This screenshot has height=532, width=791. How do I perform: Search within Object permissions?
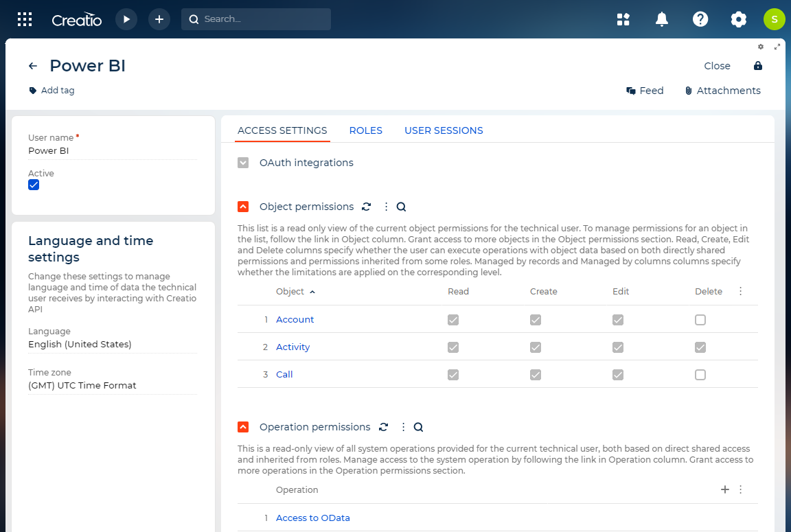coord(401,207)
